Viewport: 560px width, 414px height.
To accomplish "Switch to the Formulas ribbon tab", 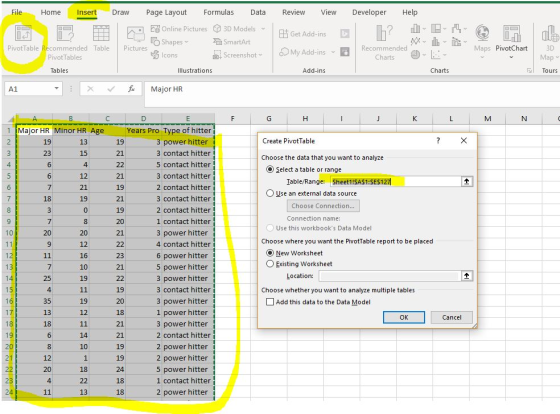I will 219,12.
